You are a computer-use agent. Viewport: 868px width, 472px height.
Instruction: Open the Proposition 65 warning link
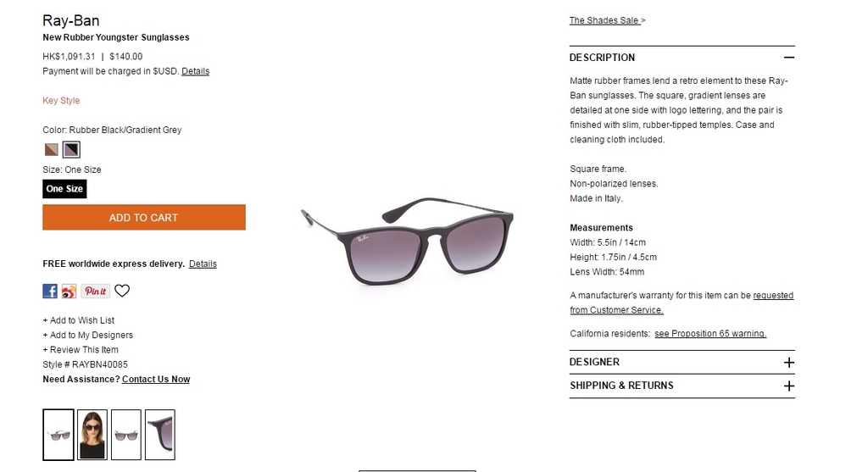click(710, 334)
